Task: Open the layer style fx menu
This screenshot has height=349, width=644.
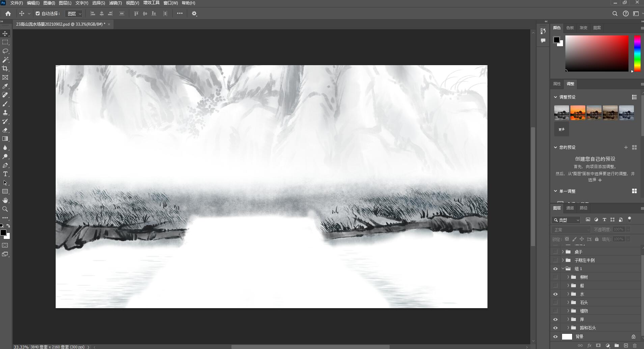Action: [589, 346]
